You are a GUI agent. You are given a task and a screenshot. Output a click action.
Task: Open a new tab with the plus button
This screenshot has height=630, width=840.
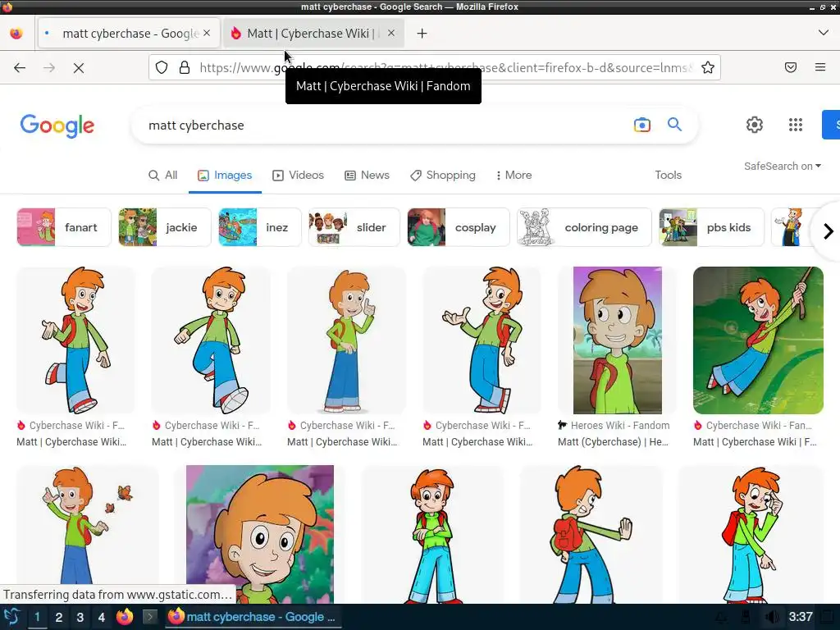click(422, 33)
